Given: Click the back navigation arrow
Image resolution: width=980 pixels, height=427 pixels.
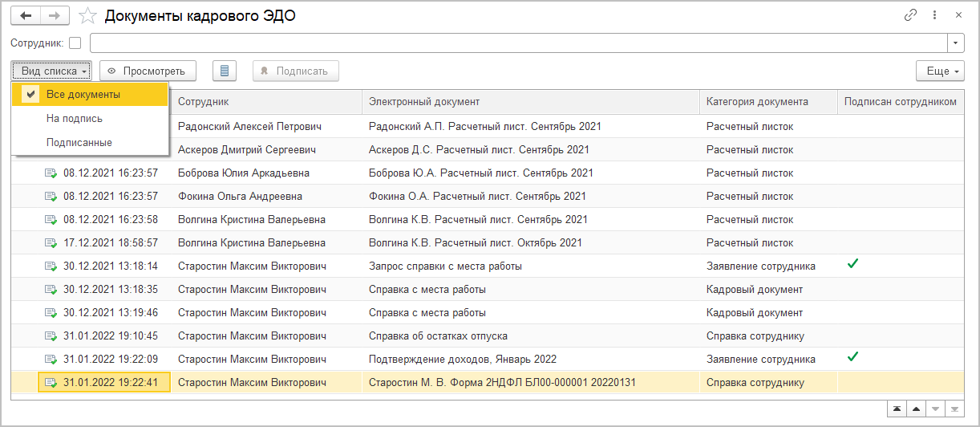Looking at the screenshot, I should pyautogui.click(x=26, y=15).
